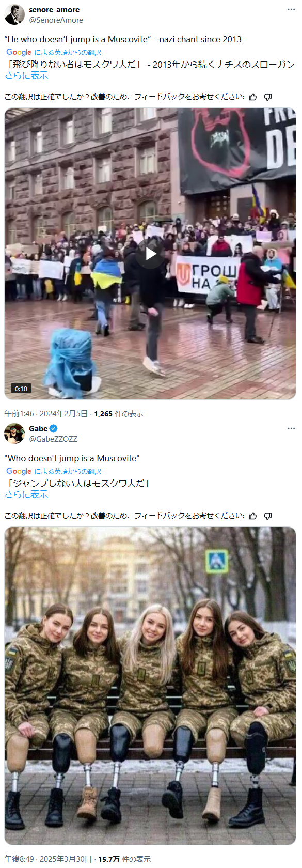Thumbs down the translation of Gabe's tweet
Screen dimensions: 302x868
point(267,516)
